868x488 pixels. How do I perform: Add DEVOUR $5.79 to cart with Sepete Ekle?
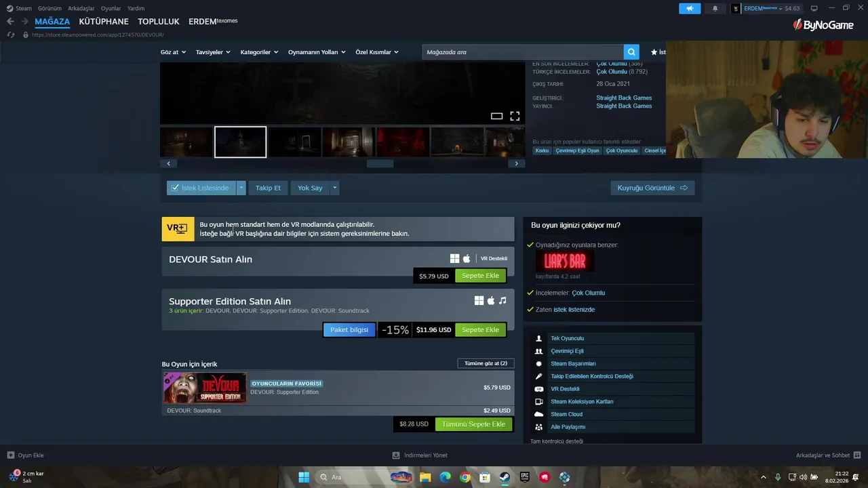[x=480, y=276]
